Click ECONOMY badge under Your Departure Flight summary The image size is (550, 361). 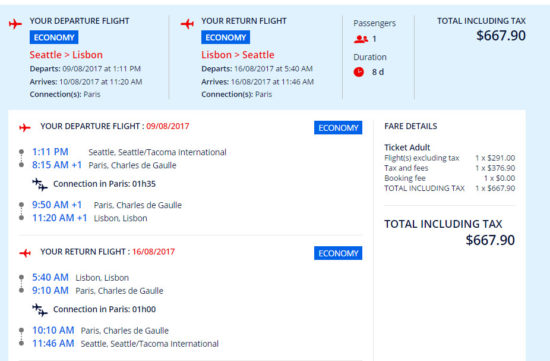pos(54,37)
